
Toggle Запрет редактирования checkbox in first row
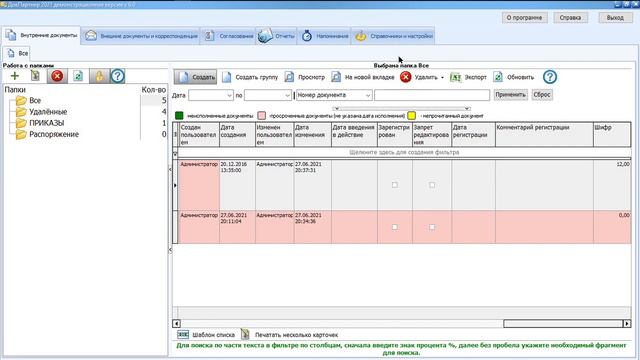[432, 185]
